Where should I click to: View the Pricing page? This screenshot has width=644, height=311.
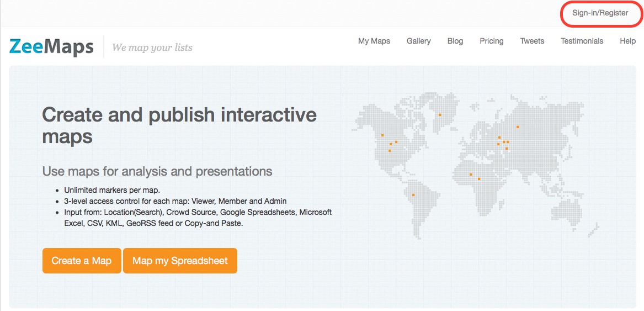click(491, 41)
